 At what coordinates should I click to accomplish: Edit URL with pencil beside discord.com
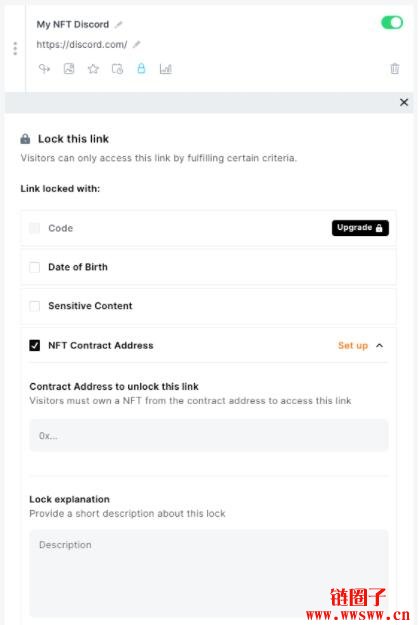tap(136, 44)
